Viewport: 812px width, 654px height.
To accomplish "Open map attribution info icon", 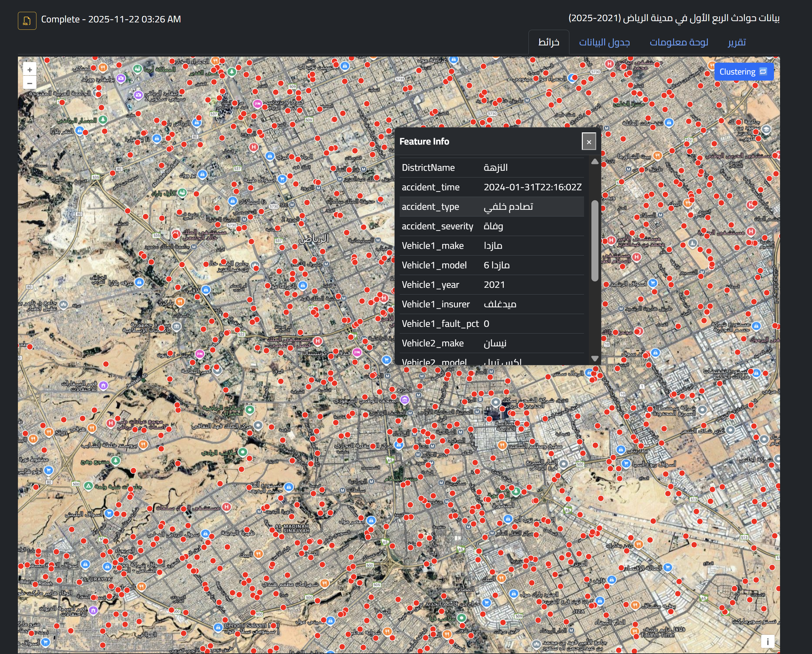I will [767, 642].
